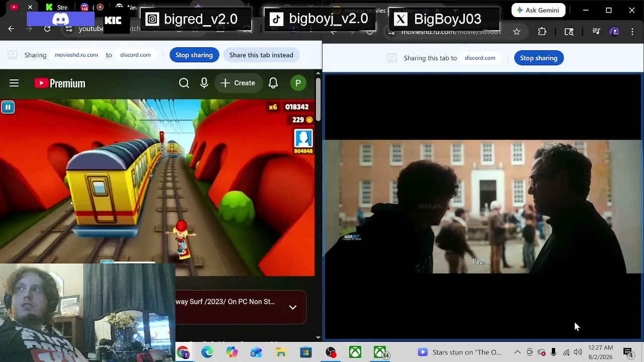Bookmark the movie page with the star

point(517,32)
